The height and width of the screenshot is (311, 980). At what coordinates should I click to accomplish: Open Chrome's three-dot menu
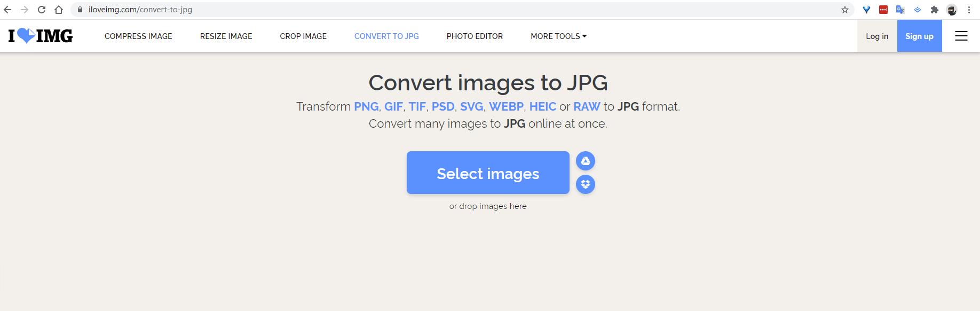[x=969, y=10]
